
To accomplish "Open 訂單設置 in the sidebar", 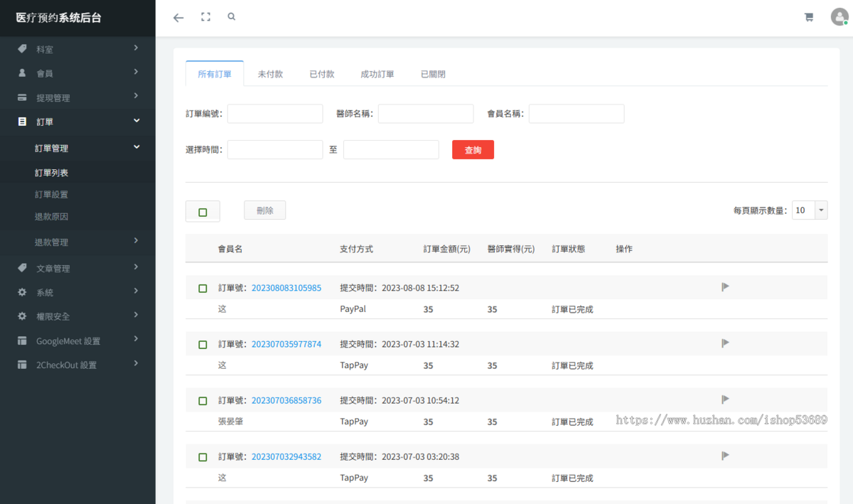I will coord(52,194).
